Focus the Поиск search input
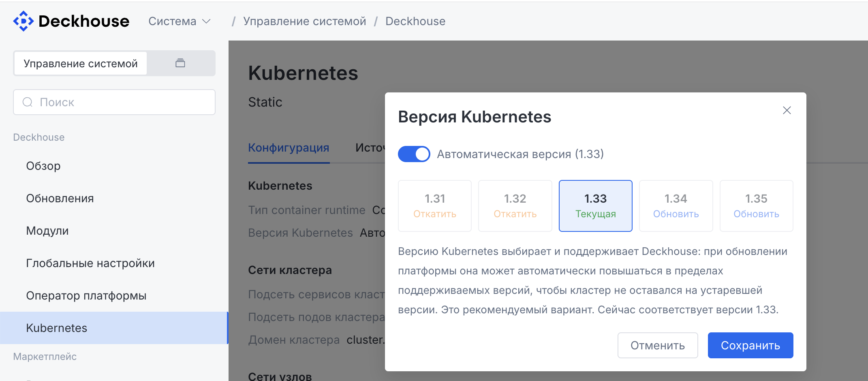This screenshot has height=381, width=868. pyautogui.click(x=114, y=102)
